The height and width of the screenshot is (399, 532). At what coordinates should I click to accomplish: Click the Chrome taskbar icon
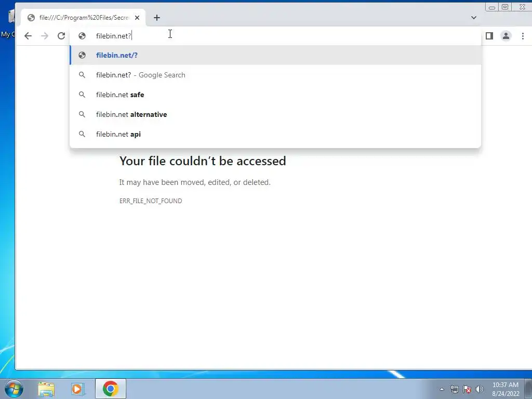coord(111,389)
